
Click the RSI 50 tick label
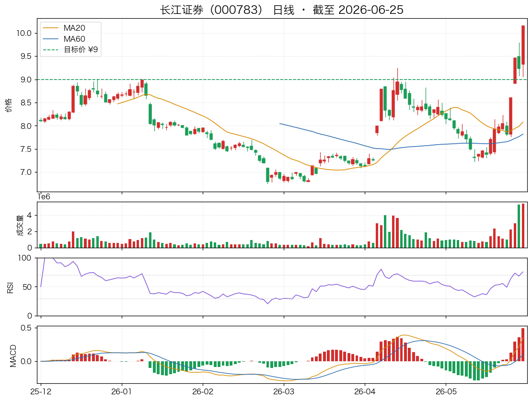click(x=27, y=287)
